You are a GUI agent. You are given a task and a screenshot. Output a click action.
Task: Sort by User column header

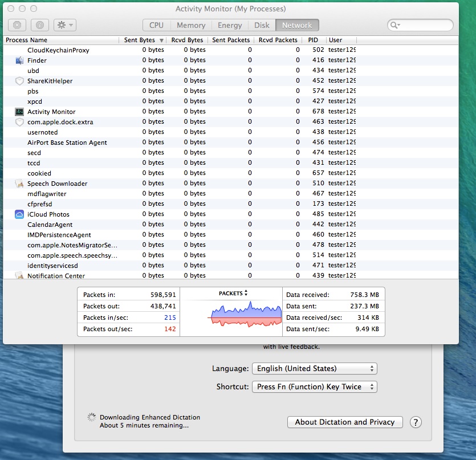coord(341,40)
